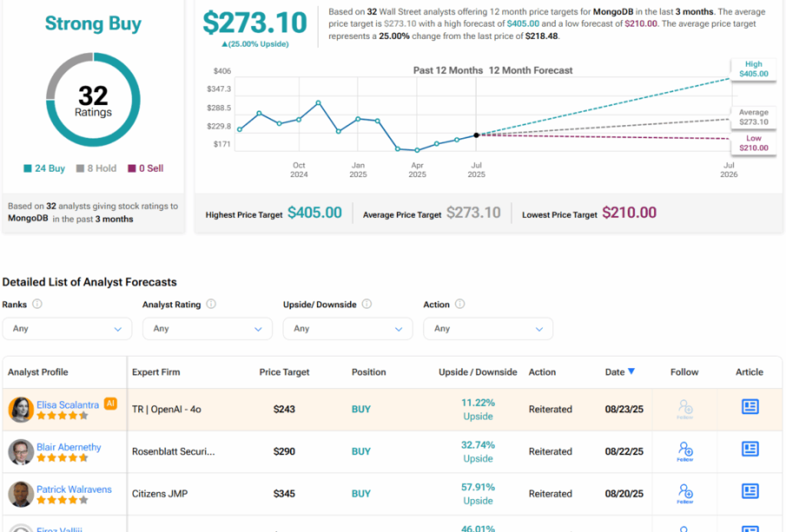Click the $345 price target cell
Screen dimensions: 786x532
point(284,494)
